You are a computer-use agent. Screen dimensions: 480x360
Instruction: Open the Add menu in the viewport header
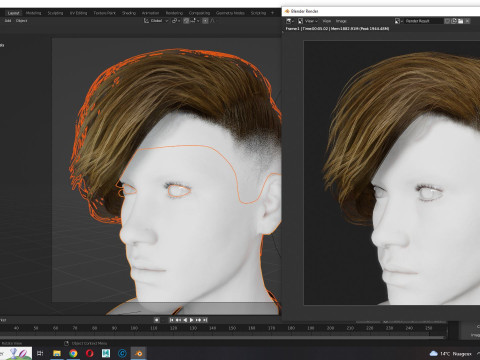(8, 21)
